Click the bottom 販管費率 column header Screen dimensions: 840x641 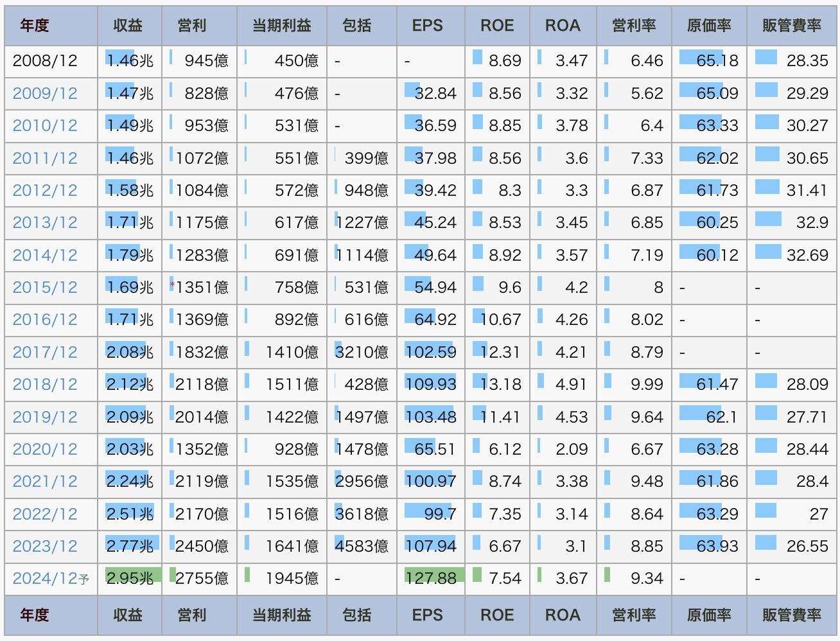click(792, 615)
